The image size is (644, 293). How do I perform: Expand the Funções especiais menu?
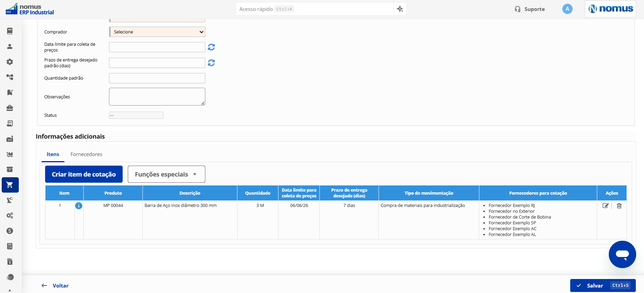tap(166, 174)
